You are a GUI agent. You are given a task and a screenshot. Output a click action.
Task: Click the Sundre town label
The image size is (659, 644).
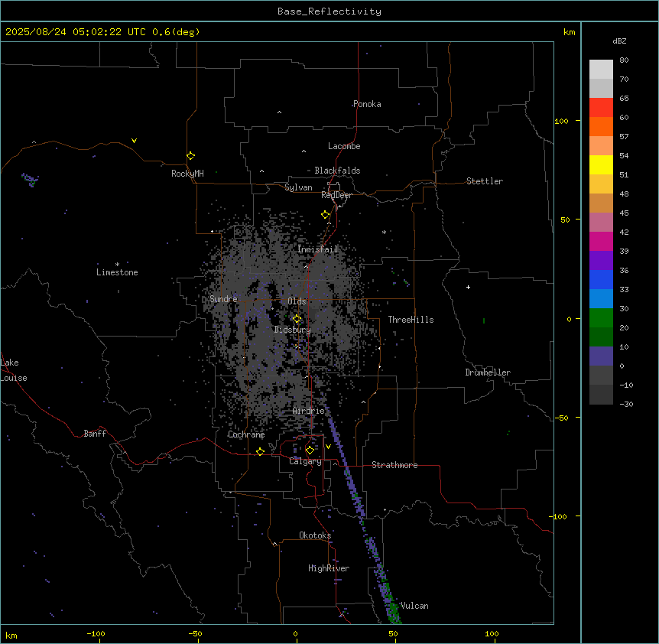pos(223,299)
